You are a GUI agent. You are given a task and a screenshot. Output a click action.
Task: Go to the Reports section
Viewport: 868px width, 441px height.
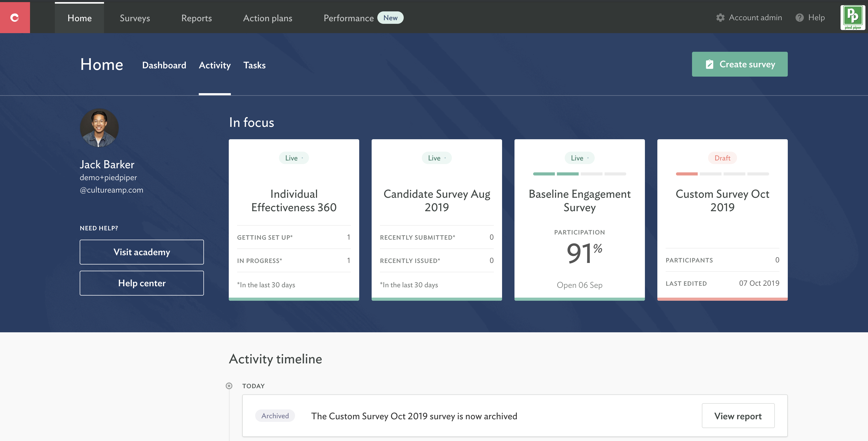click(x=196, y=18)
